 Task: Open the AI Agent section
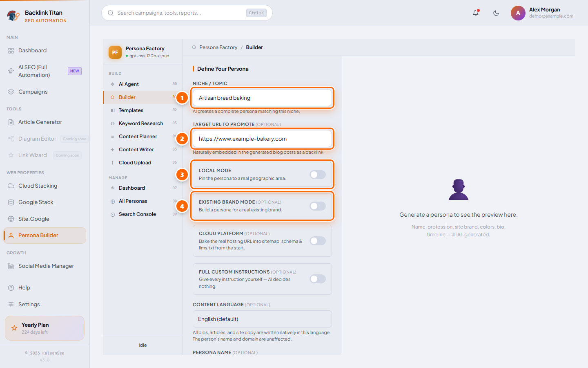click(143, 84)
